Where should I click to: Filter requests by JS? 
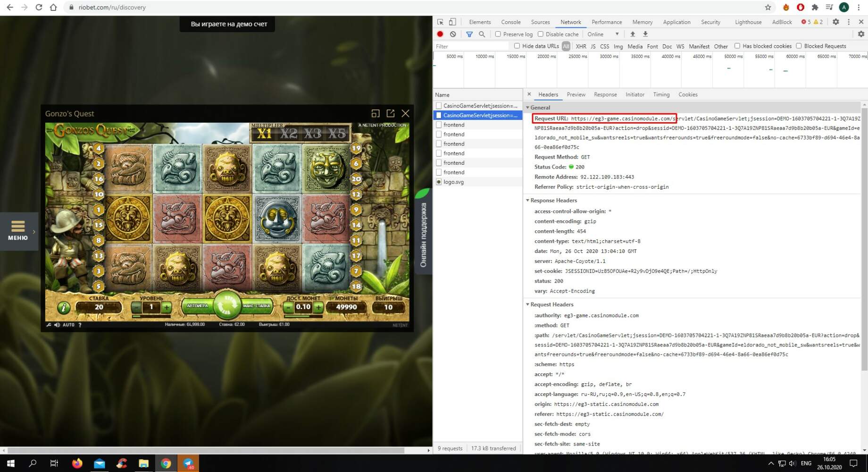click(593, 46)
